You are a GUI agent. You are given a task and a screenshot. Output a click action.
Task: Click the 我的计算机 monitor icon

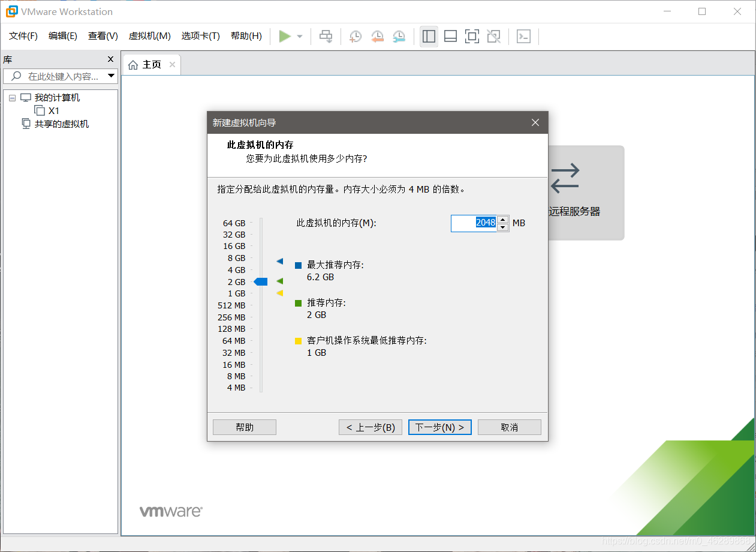pyautogui.click(x=25, y=98)
